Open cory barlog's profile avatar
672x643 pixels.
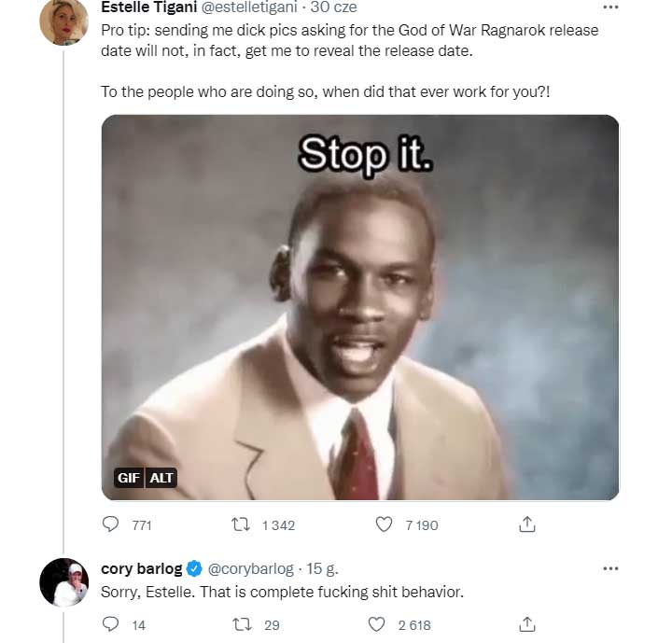(63, 582)
